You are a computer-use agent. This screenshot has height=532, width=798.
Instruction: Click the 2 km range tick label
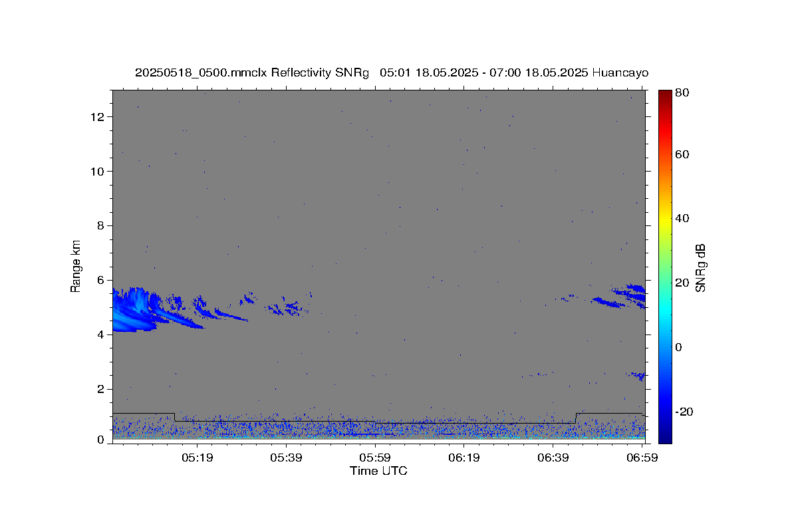tap(102, 390)
